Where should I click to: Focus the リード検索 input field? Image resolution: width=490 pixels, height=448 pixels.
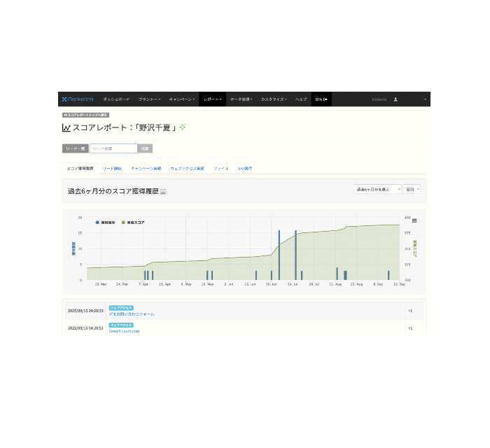click(x=113, y=148)
